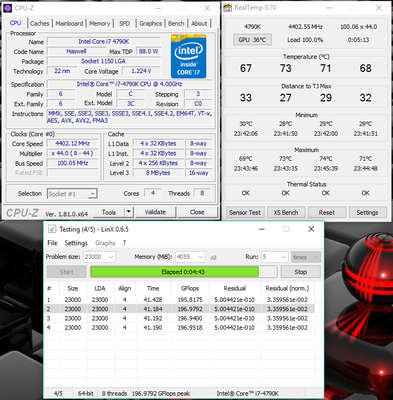The height and width of the screenshot is (400, 393).
Task: Open the Tools dropdown arrow in CPU-Z
Action: pyautogui.click(x=129, y=212)
